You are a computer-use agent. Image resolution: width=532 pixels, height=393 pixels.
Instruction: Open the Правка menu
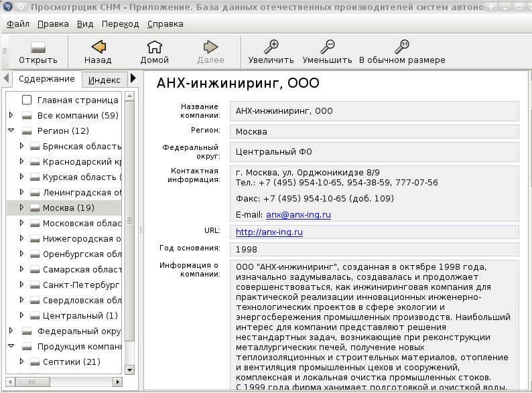point(53,24)
